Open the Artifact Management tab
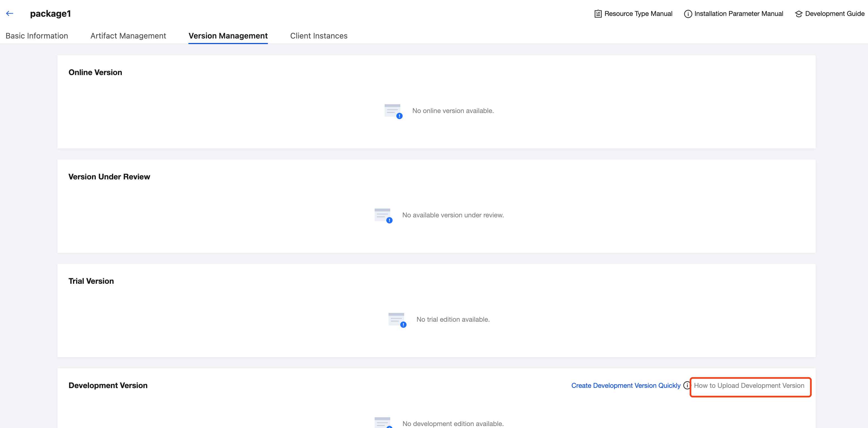Viewport: 868px width, 428px height. (128, 36)
